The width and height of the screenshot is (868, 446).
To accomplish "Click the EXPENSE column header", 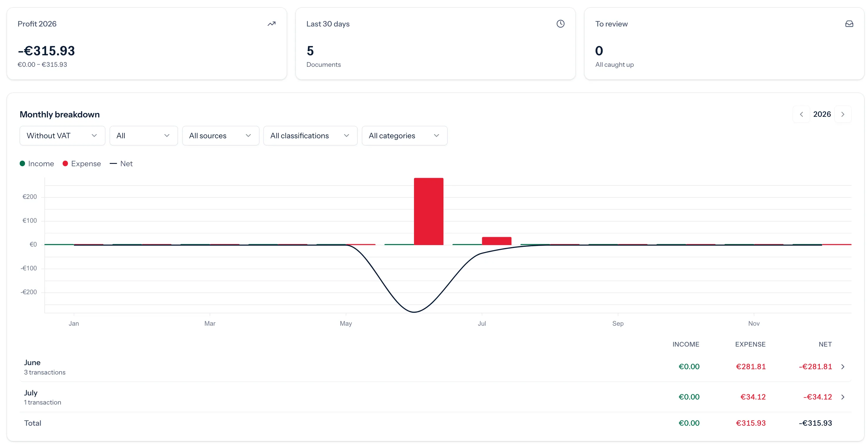I will pyautogui.click(x=750, y=344).
